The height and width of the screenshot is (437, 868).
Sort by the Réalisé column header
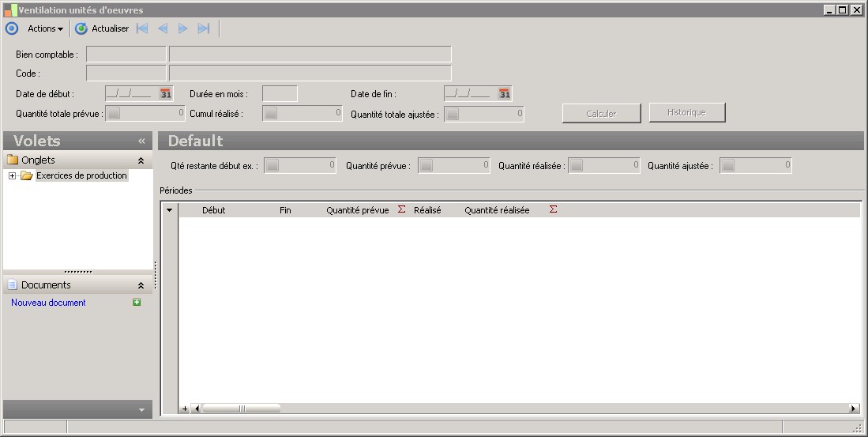(427, 210)
